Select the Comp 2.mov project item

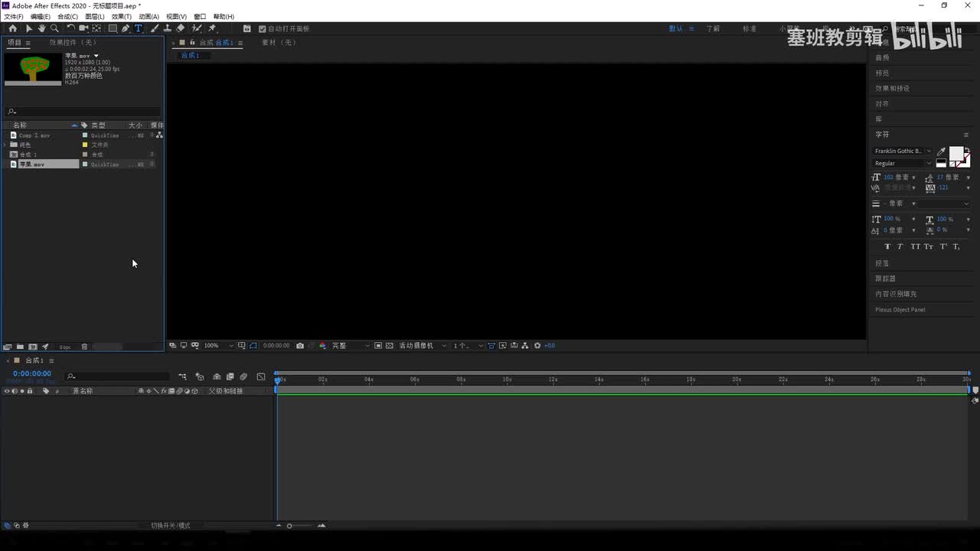34,135
